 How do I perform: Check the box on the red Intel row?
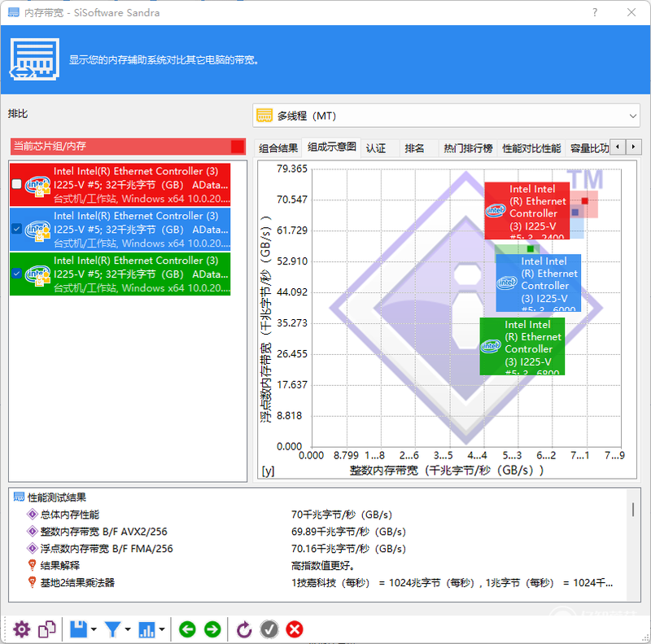pyautogui.click(x=16, y=184)
